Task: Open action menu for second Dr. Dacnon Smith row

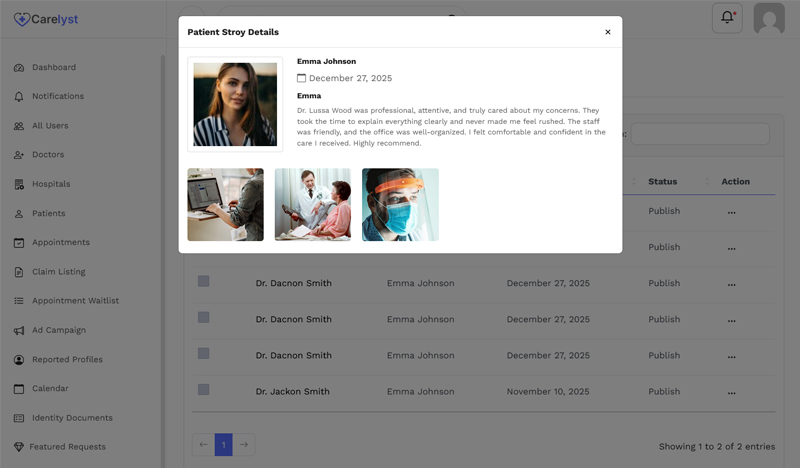Action: click(x=732, y=321)
